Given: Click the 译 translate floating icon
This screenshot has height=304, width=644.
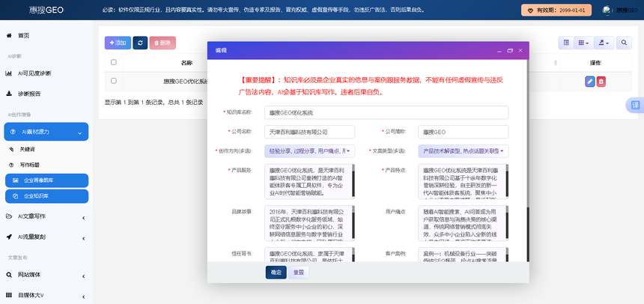Looking at the screenshot, I should (635, 105).
